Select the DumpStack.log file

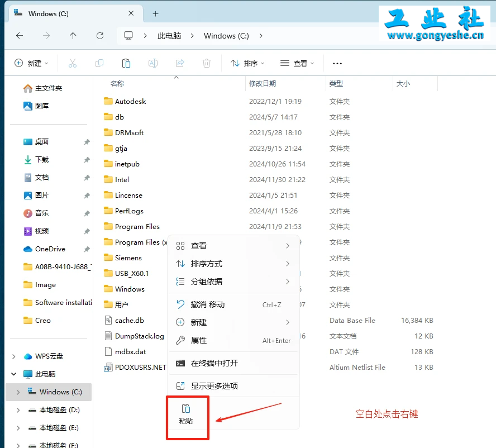click(134, 336)
